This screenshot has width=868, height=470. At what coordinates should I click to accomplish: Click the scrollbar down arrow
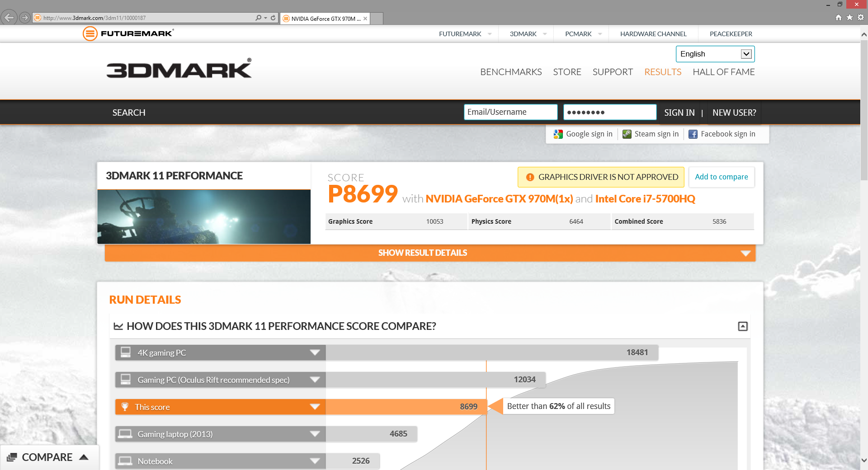864,461
